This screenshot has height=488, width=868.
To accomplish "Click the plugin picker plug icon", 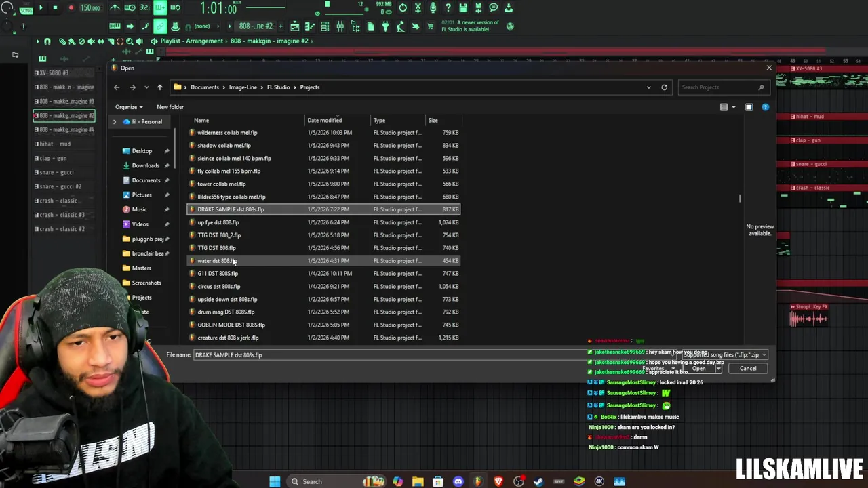I will click(x=385, y=26).
